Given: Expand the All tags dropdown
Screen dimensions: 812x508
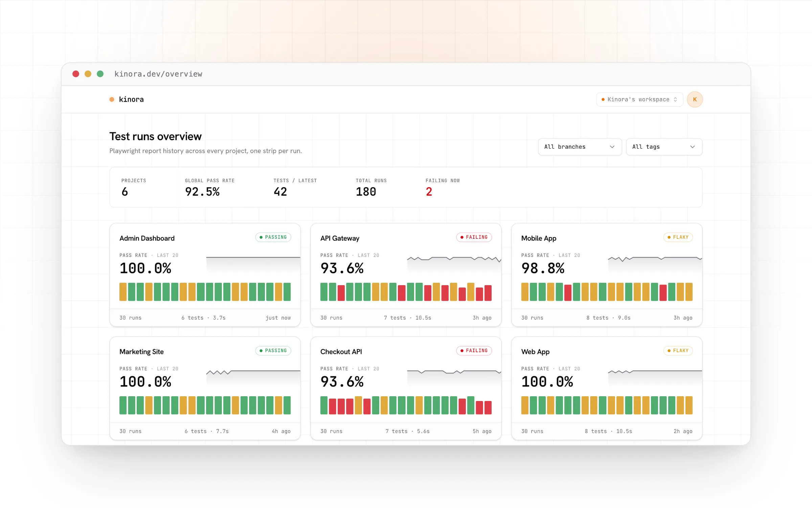Looking at the screenshot, I should coord(664,147).
